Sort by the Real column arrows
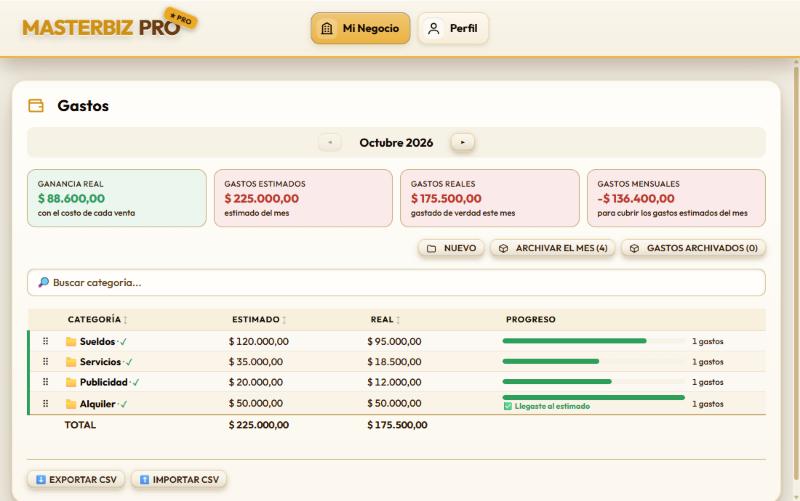 (x=398, y=320)
